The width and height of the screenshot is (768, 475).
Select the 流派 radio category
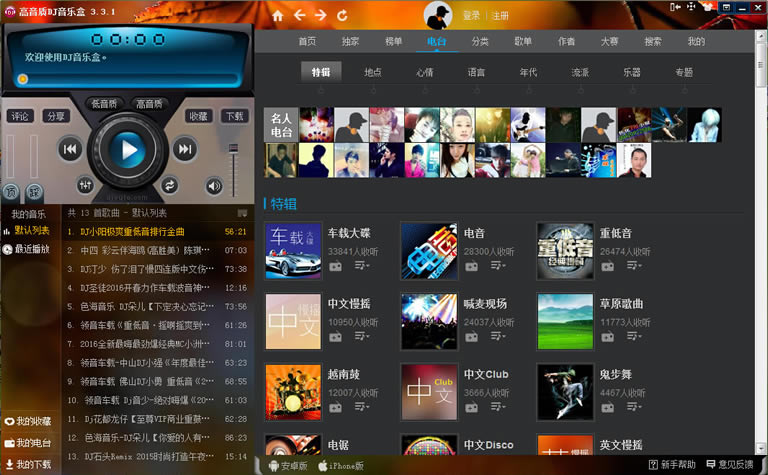580,72
